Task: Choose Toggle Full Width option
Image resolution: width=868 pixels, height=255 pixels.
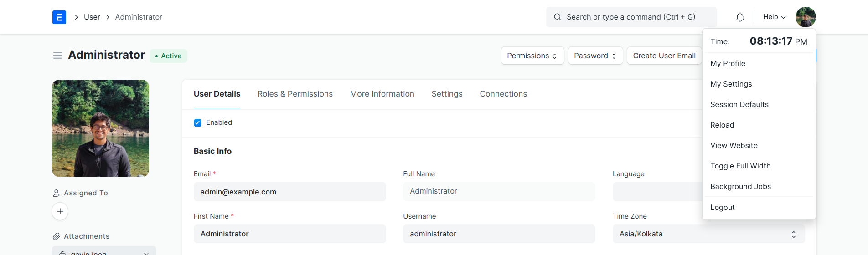Action: [x=759, y=166]
